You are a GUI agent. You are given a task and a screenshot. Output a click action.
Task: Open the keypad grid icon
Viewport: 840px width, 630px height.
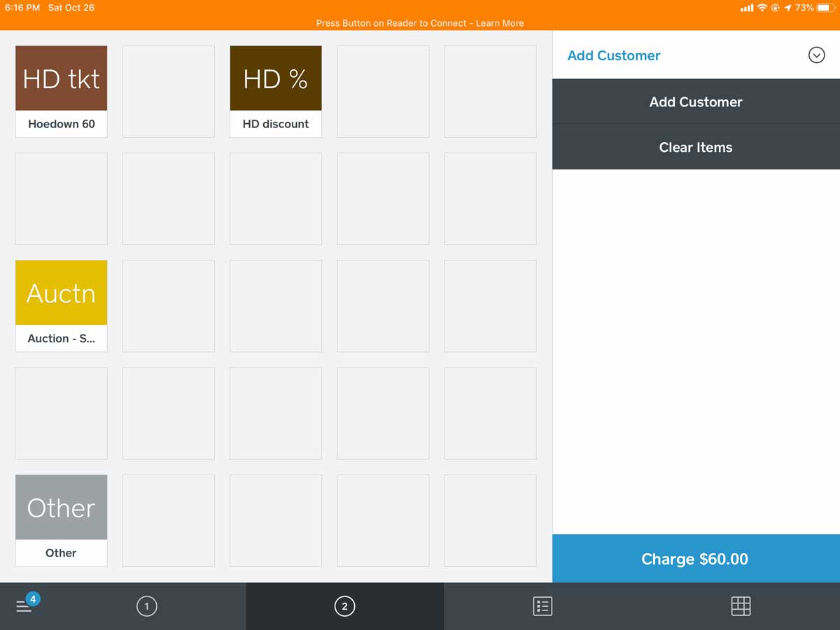pyautogui.click(x=741, y=606)
